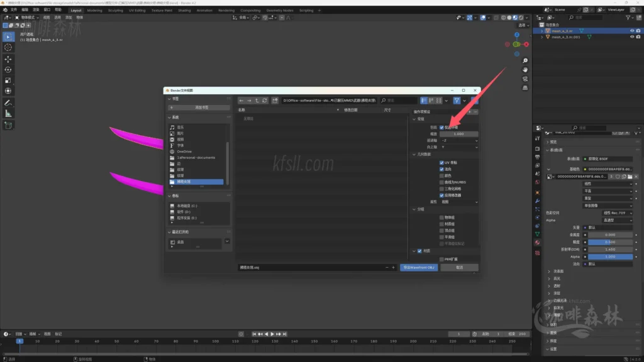The height and width of the screenshot is (362, 644).
Task: Expand the mesh_A_3.nr tree item
Action: point(542,30)
